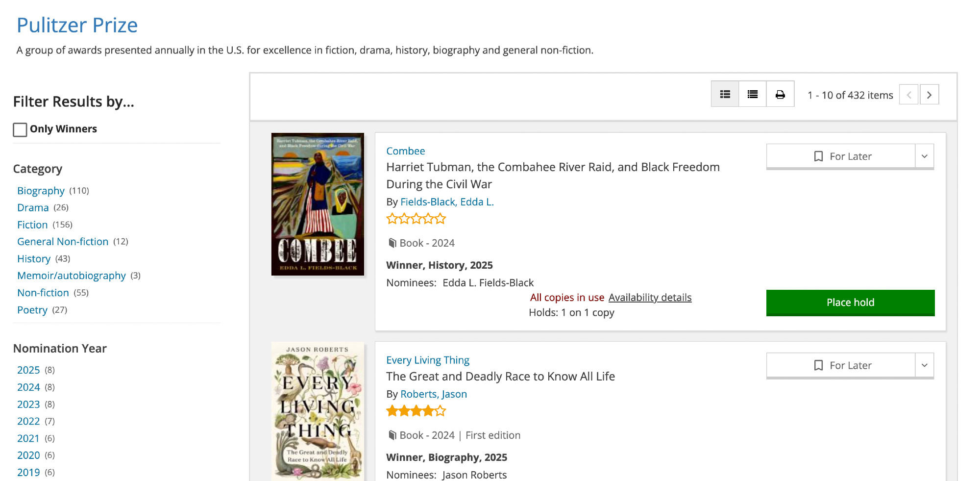Open author link Fields-Black, Edda L.
The width and height of the screenshot is (980, 481).
(x=447, y=202)
